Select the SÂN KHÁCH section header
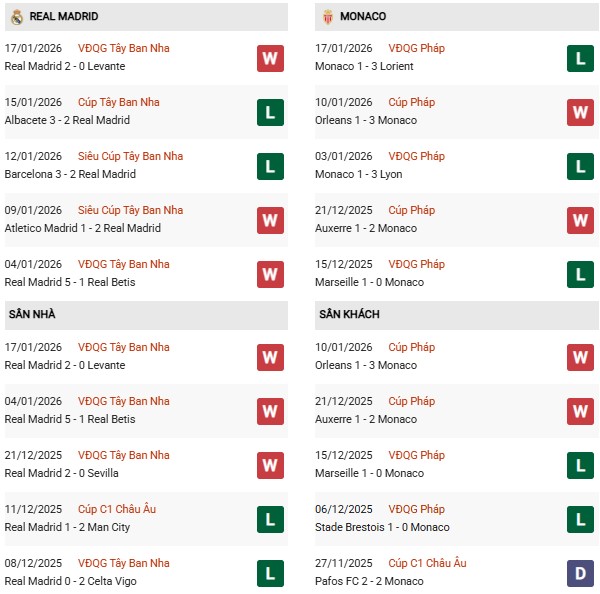Viewport: 600px width, 594px height. pos(349,314)
